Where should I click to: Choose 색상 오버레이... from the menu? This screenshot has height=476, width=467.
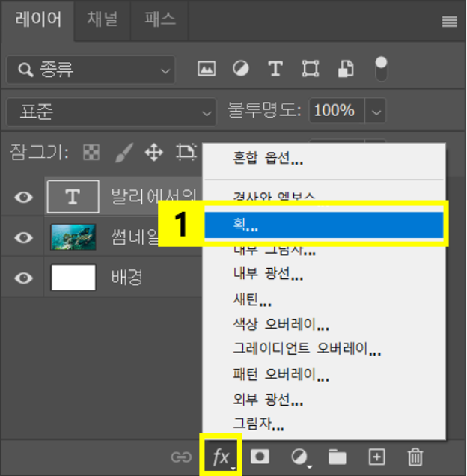click(324, 324)
